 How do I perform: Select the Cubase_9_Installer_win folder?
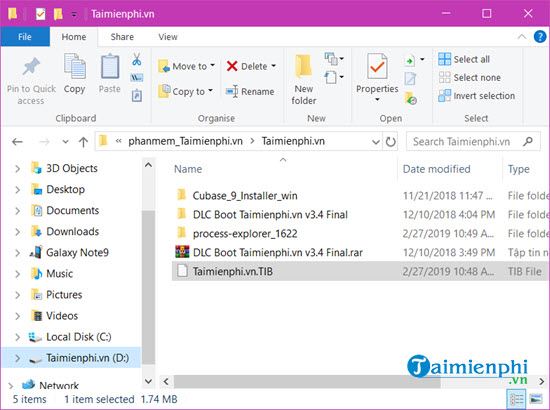click(x=245, y=195)
